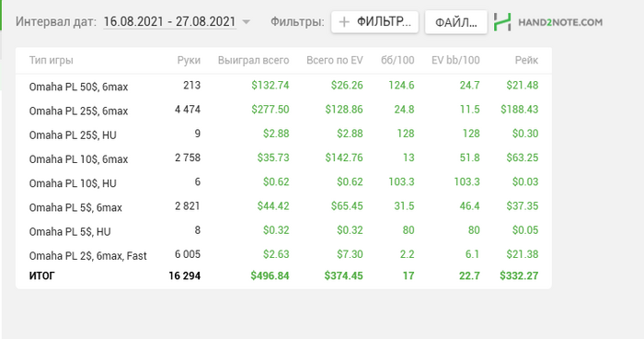
Task: Open the date interval dropdown arrow
Action: pos(246,22)
